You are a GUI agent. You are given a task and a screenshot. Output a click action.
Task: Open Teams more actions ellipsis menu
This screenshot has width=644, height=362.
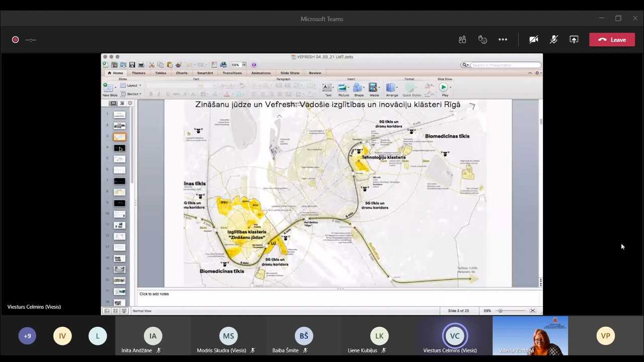click(503, 40)
